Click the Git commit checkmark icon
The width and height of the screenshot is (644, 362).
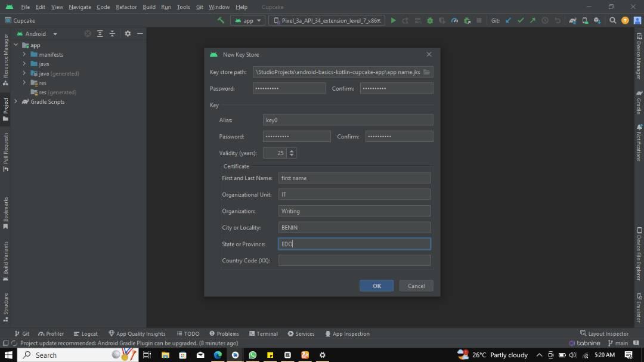coord(521,20)
